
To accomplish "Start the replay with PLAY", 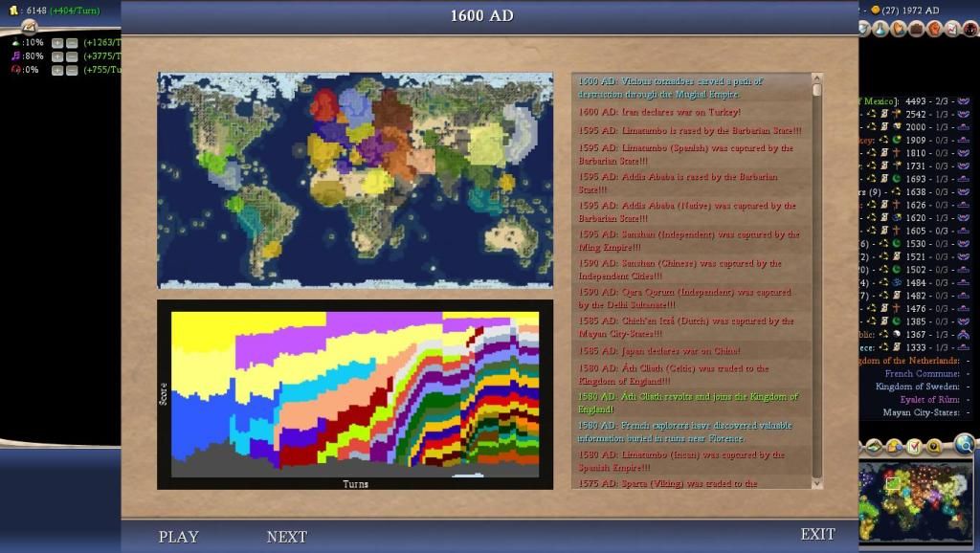I will pyautogui.click(x=178, y=537).
